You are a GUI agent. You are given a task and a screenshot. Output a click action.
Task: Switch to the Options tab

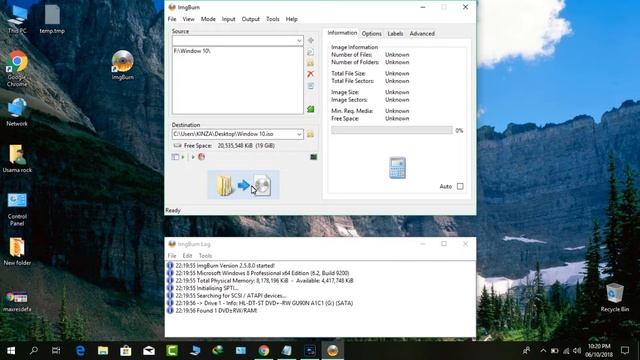point(371,33)
